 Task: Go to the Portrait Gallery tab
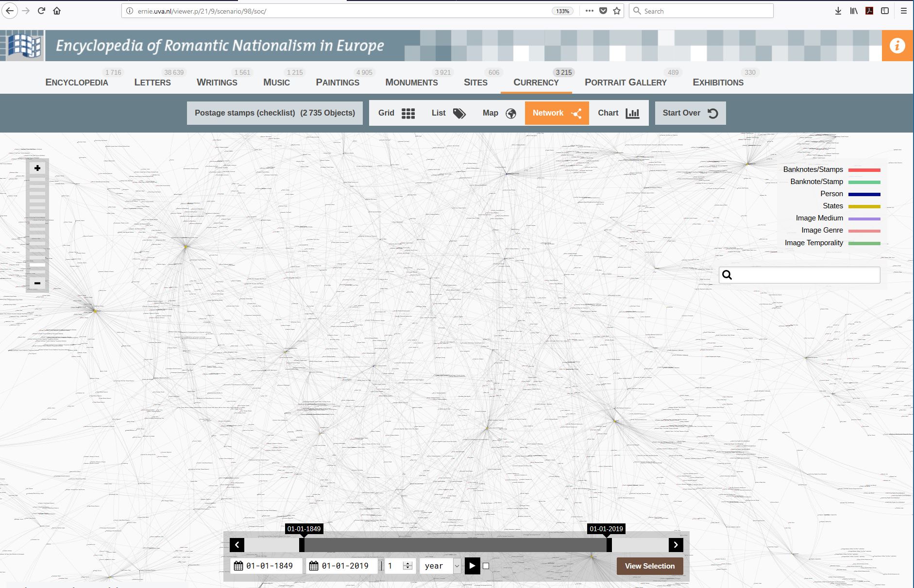(x=626, y=82)
